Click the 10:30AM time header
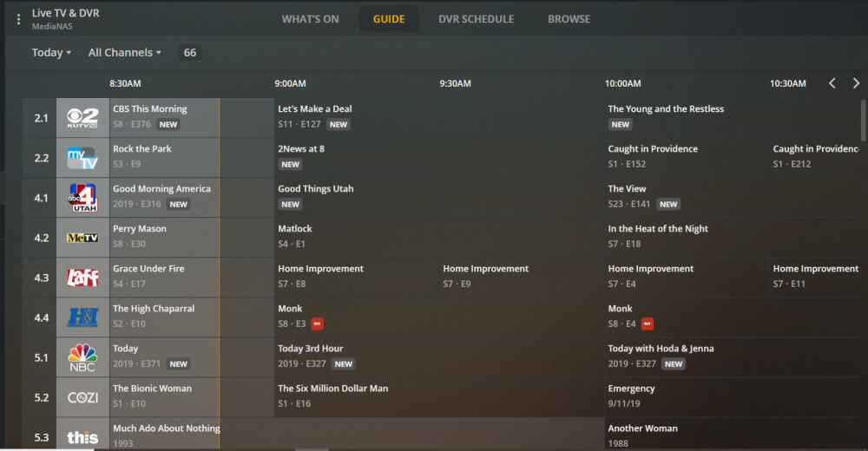Screen dimensions: 868x451 [x=788, y=83]
